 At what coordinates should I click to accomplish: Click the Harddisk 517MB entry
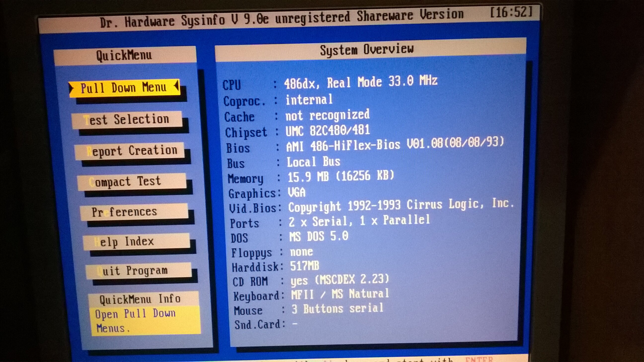tap(305, 266)
